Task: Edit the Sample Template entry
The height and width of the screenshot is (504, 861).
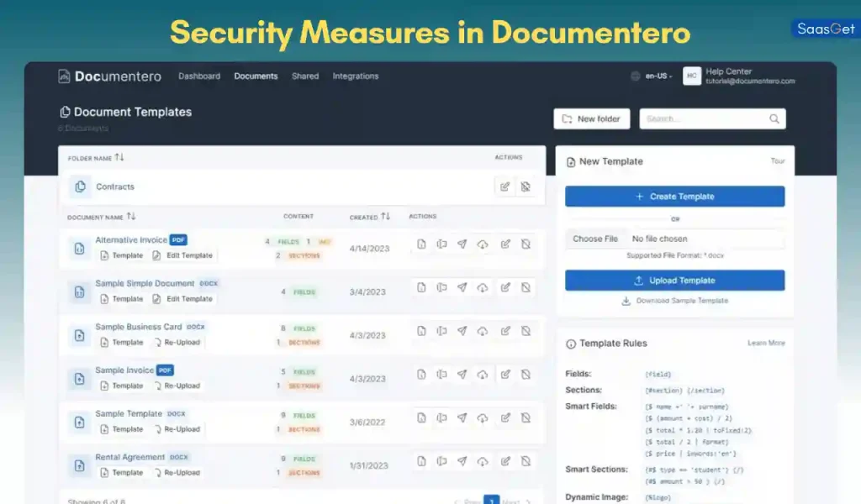Action: click(505, 417)
